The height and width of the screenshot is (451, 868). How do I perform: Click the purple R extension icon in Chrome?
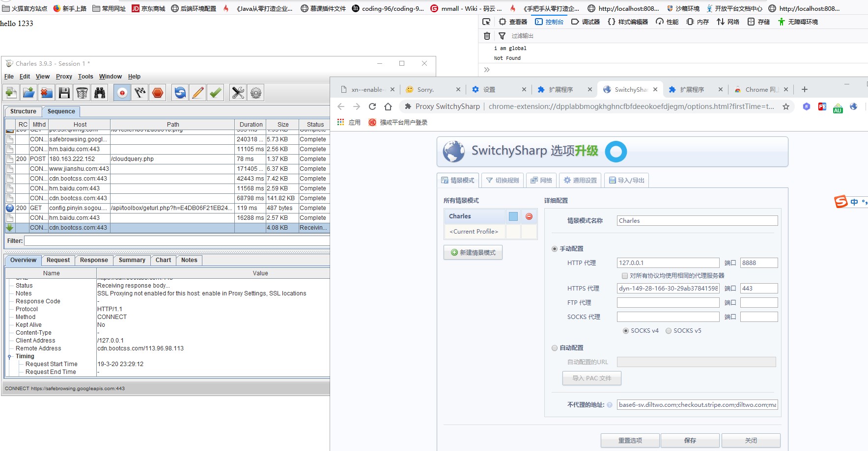807,106
